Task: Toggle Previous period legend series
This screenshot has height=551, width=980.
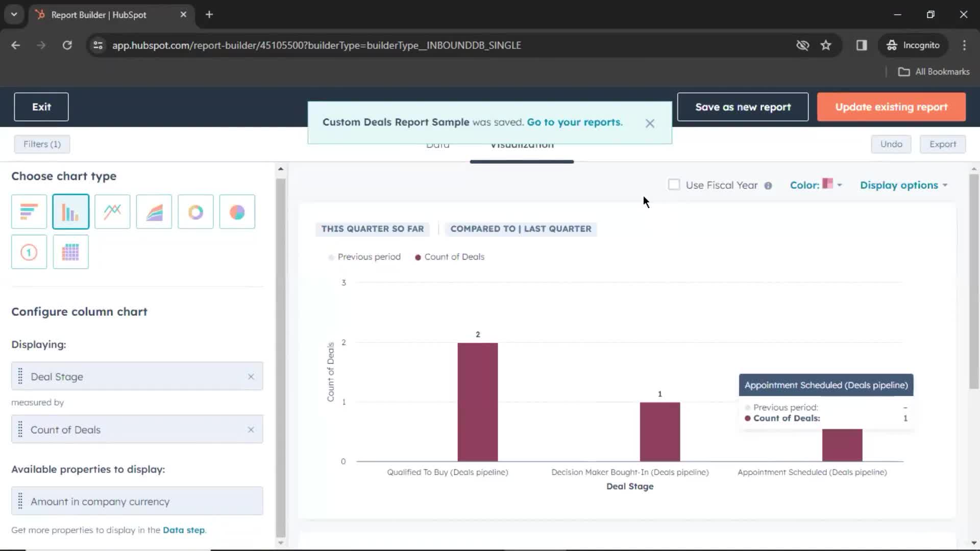Action: pos(364,257)
